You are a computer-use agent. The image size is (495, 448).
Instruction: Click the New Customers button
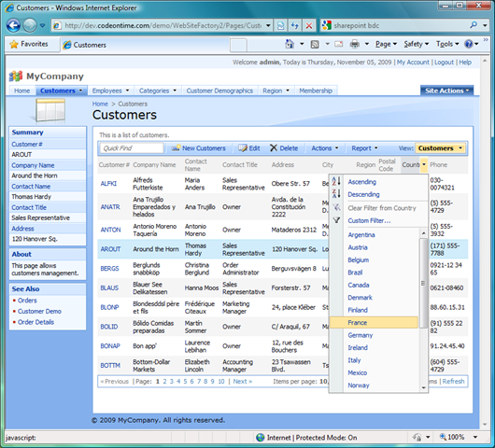pyautogui.click(x=199, y=148)
